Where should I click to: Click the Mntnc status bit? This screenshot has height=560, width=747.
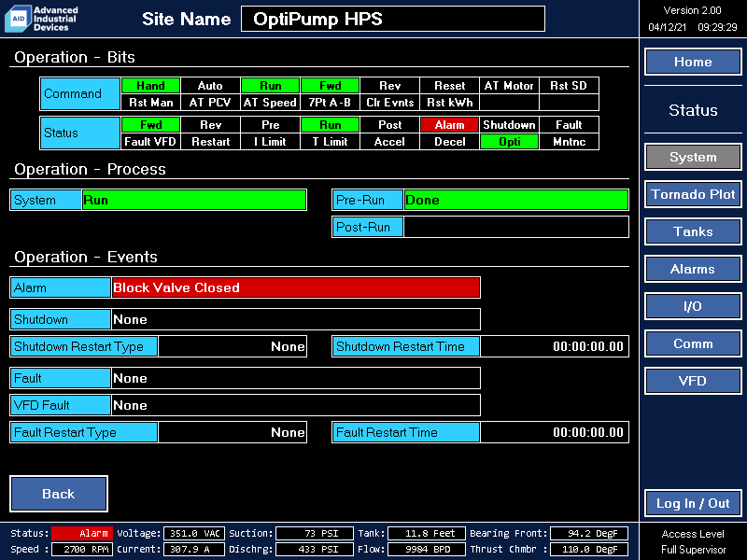point(569,142)
